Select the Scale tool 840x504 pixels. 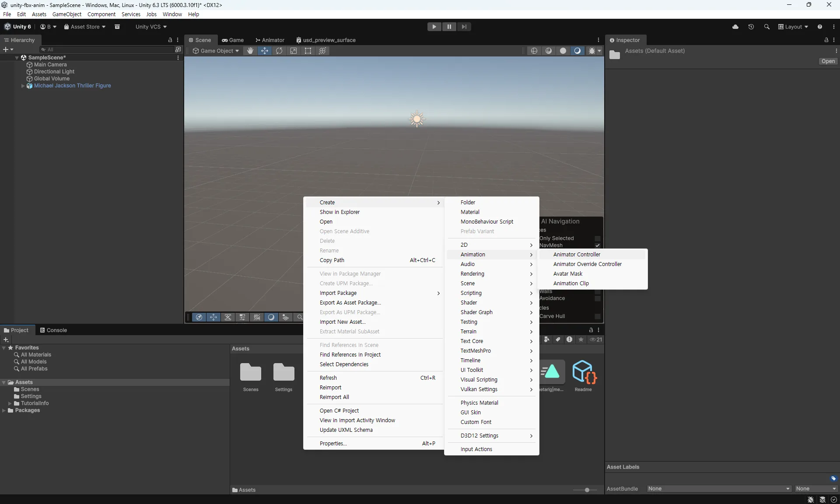294,51
